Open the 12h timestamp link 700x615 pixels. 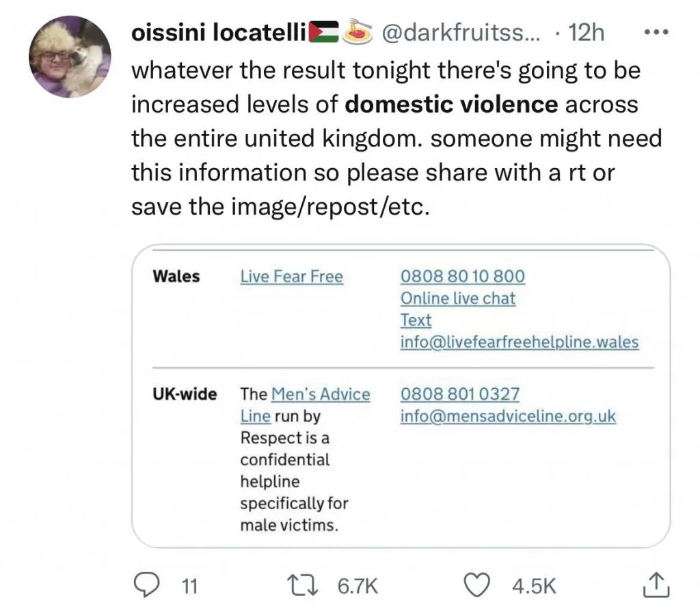click(x=586, y=33)
